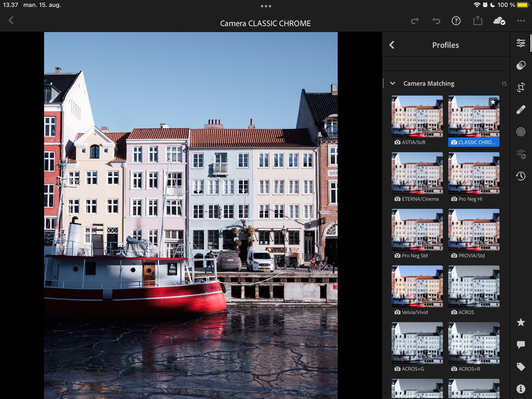Tap the redo arrow icon
The width and height of the screenshot is (532, 399).
click(x=415, y=21)
